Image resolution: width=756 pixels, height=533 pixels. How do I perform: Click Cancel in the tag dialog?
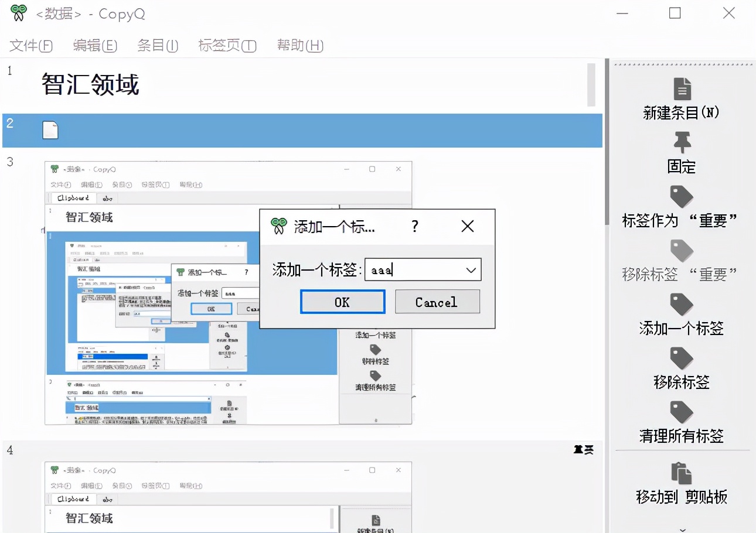pos(437,302)
